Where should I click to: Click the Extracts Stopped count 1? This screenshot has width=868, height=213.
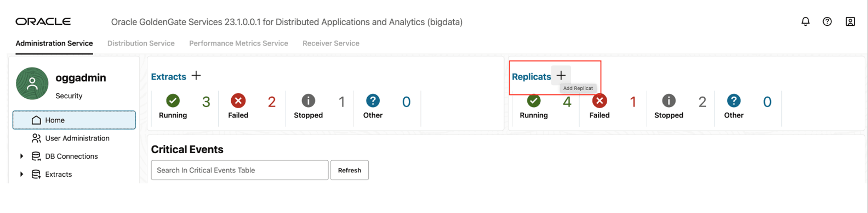[x=342, y=102]
